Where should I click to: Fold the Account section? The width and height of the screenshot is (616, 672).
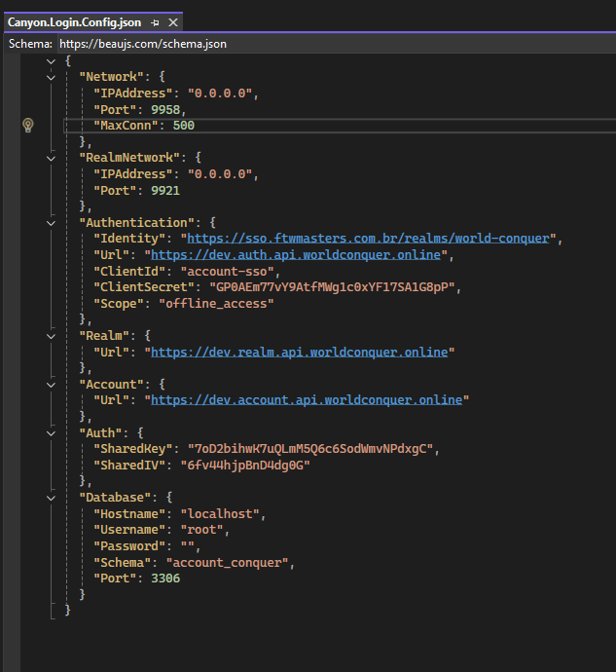pos(51,384)
